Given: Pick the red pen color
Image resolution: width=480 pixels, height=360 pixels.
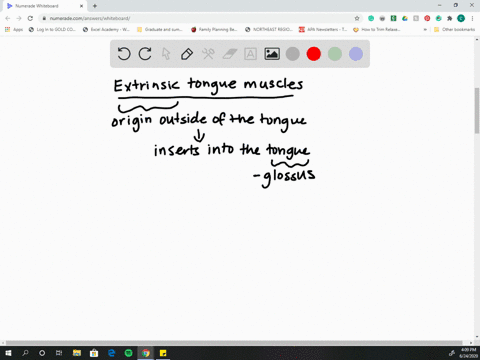Looking at the screenshot, I should [x=314, y=54].
